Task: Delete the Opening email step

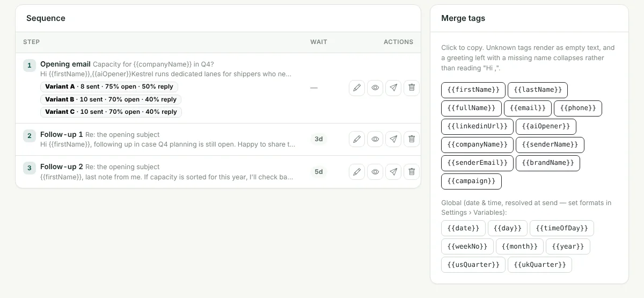Action: pyautogui.click(x=412, y=88)
